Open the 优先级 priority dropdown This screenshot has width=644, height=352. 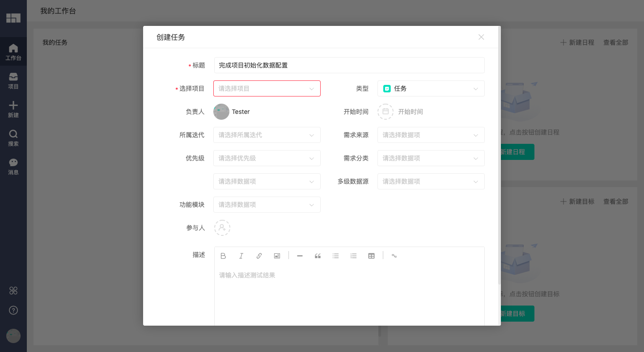click(x=267, y=158)
